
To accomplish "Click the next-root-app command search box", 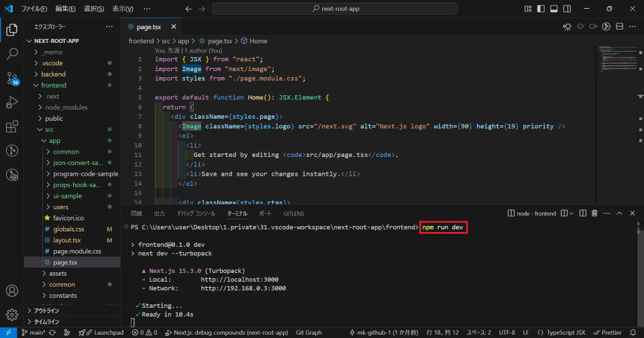I will point(335,9).
